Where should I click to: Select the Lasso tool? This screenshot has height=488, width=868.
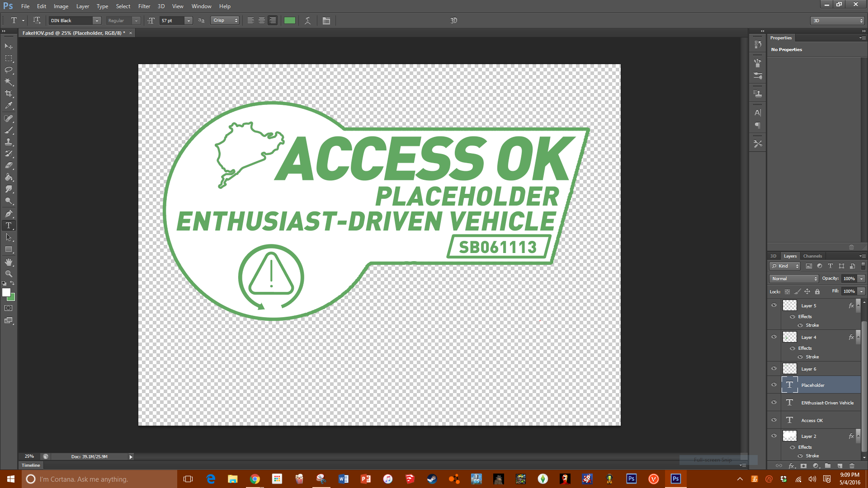tap(9, 70)
